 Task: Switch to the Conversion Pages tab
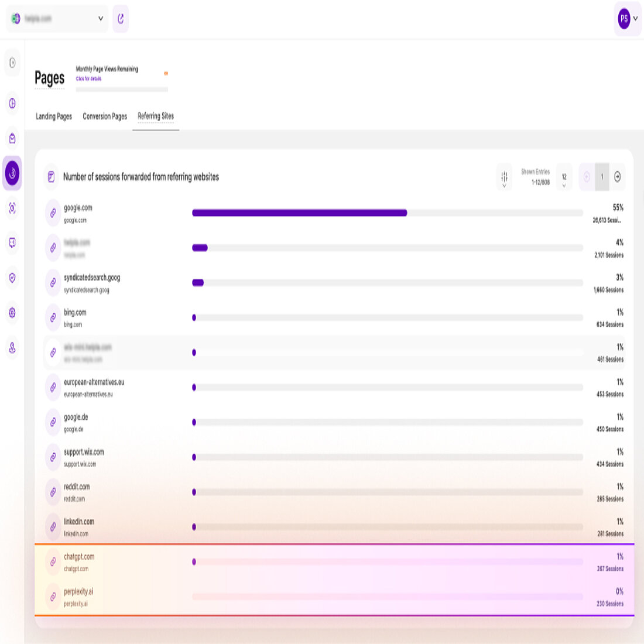(x=105, y=116)
